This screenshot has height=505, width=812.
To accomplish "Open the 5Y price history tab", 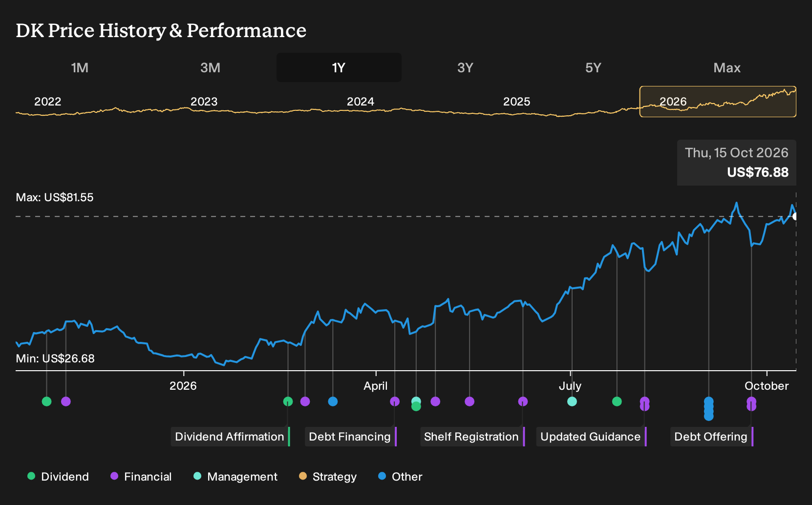I will point(593,67).
